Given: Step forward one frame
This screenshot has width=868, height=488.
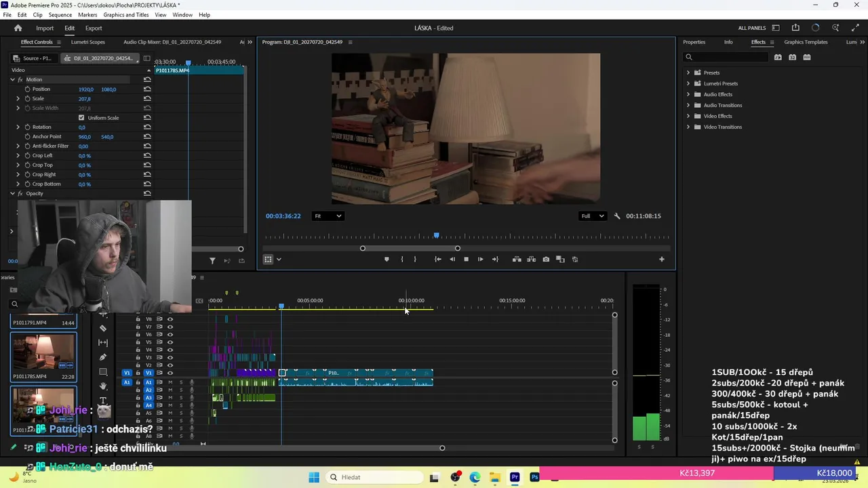Looking at the screenshot, I should [x=481, y=259].
